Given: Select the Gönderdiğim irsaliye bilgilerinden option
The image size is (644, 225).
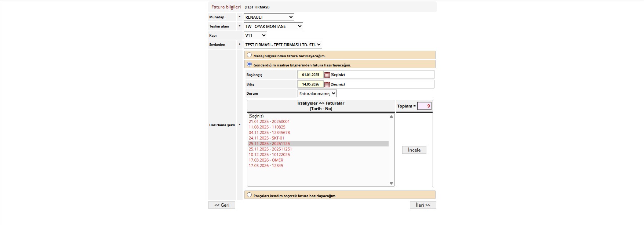Looking at the screenshot, I should tap(250, 64).
